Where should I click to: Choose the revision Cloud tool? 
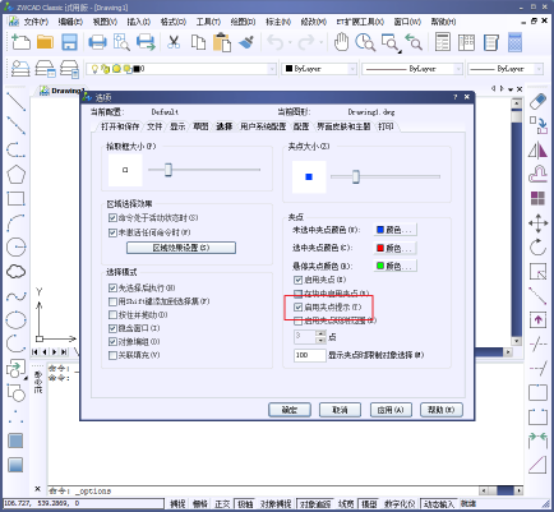(x=16, y=271)
